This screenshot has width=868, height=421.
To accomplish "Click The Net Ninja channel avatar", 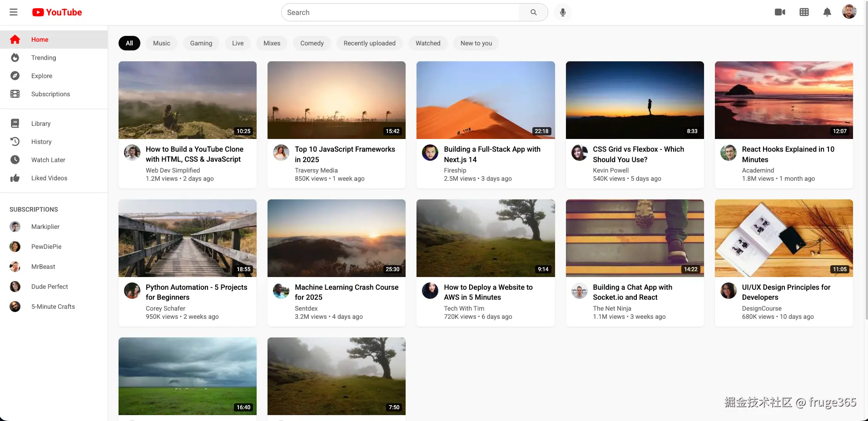I will click(x=579, y=291).
